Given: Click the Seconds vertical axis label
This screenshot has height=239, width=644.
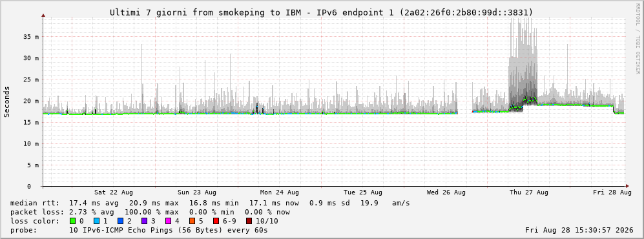Looking at the screenshot, I should point(7,101).
